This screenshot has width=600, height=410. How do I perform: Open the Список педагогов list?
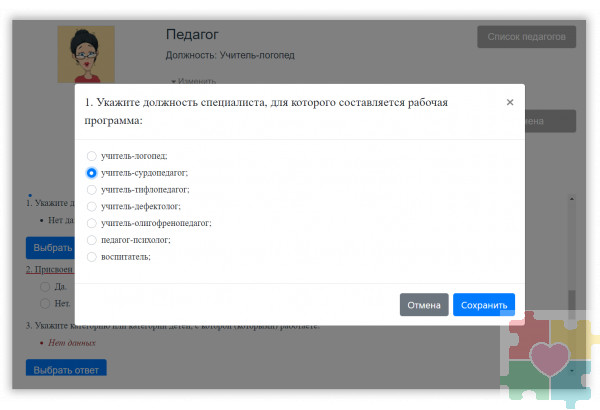point(526,37)
